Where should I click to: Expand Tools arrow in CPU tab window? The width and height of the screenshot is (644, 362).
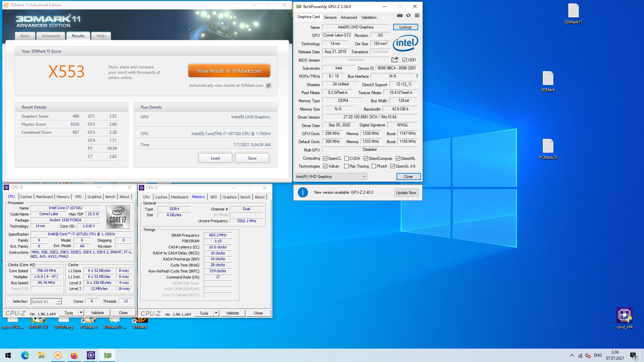[81, 313]
